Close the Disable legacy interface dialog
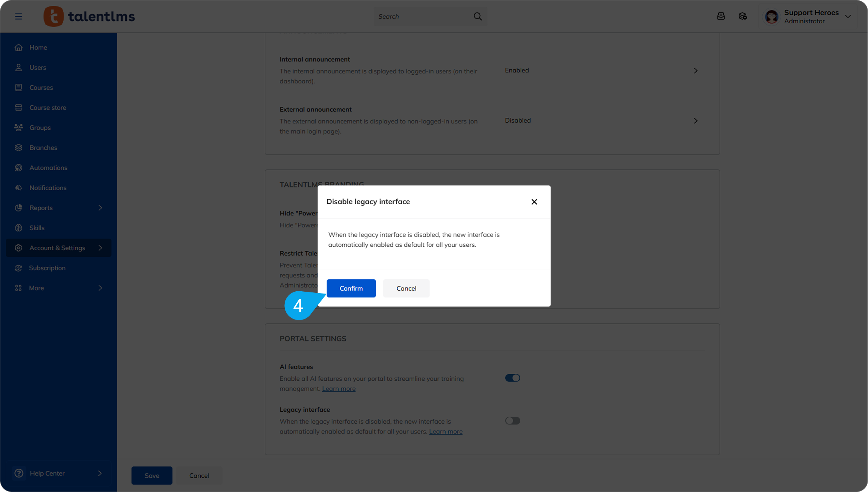The image size is (868, 492). click(x=534, y=202)
